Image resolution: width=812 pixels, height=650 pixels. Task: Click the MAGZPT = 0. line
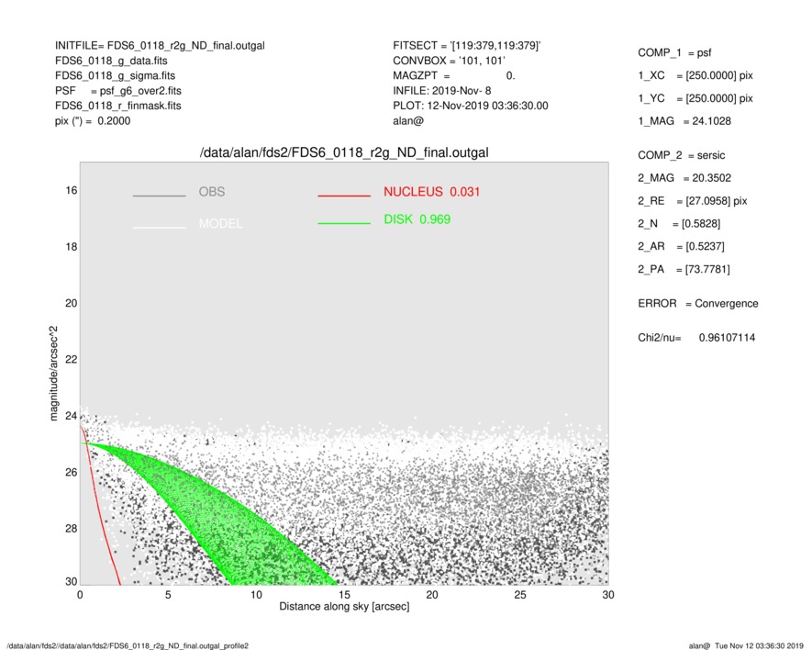point(454,75)
